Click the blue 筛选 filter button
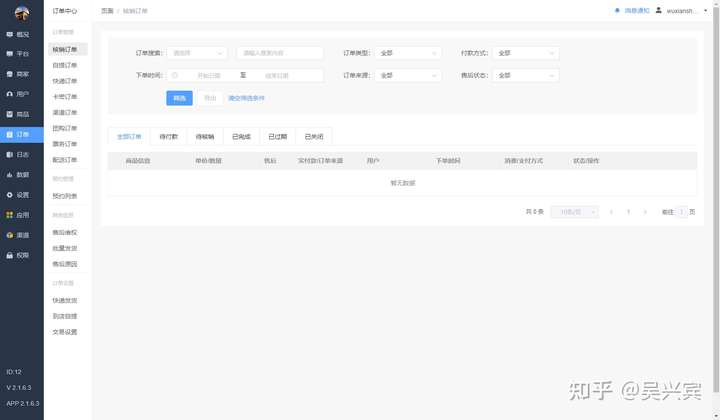This screenshot has height=420, width=720. click(180, 98)
